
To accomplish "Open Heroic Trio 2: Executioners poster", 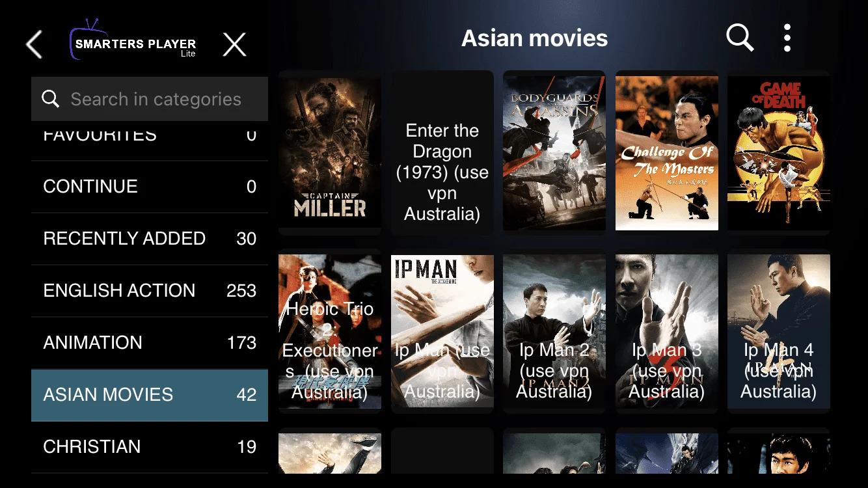I will coord(330,332).
